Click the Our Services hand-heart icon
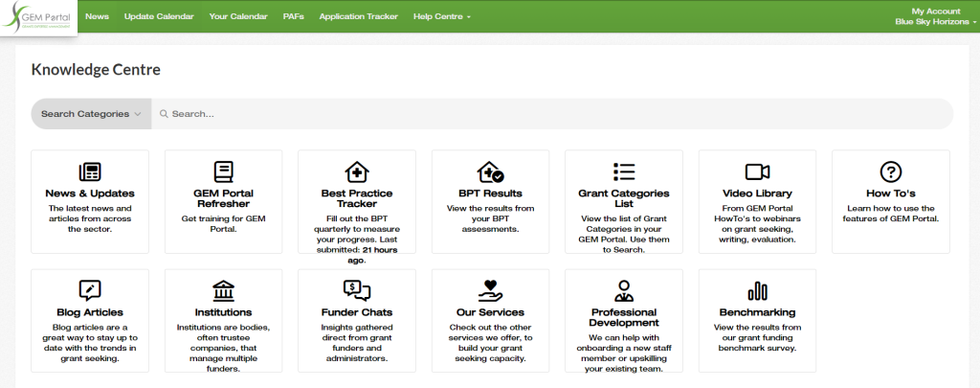Image resolution: width=980 pixels, height=388 pixels. 490,290
